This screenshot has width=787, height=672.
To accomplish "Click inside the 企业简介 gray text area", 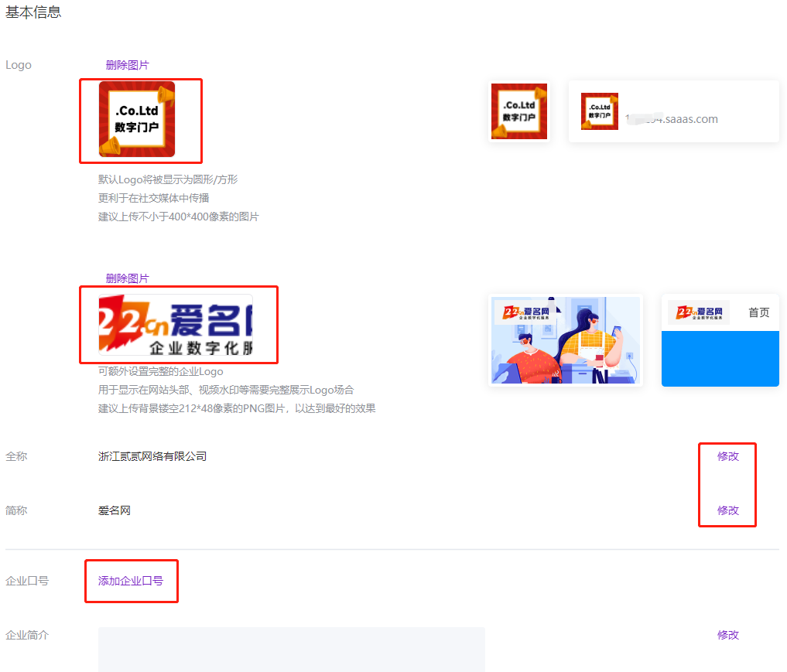I will pos(291,650).
